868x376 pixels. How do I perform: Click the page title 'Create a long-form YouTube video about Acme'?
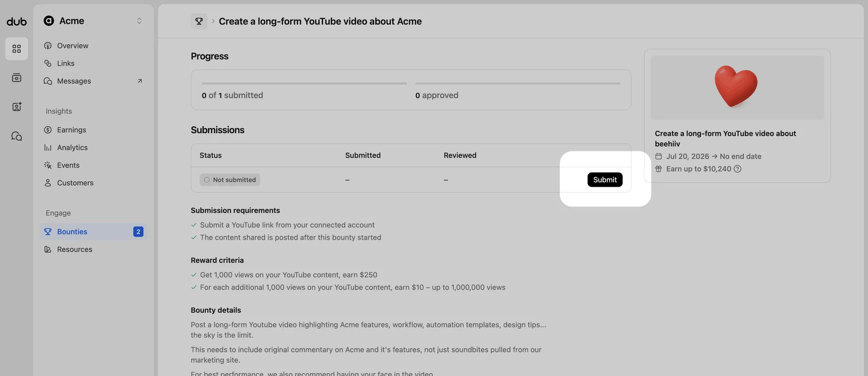click(320, 21)
